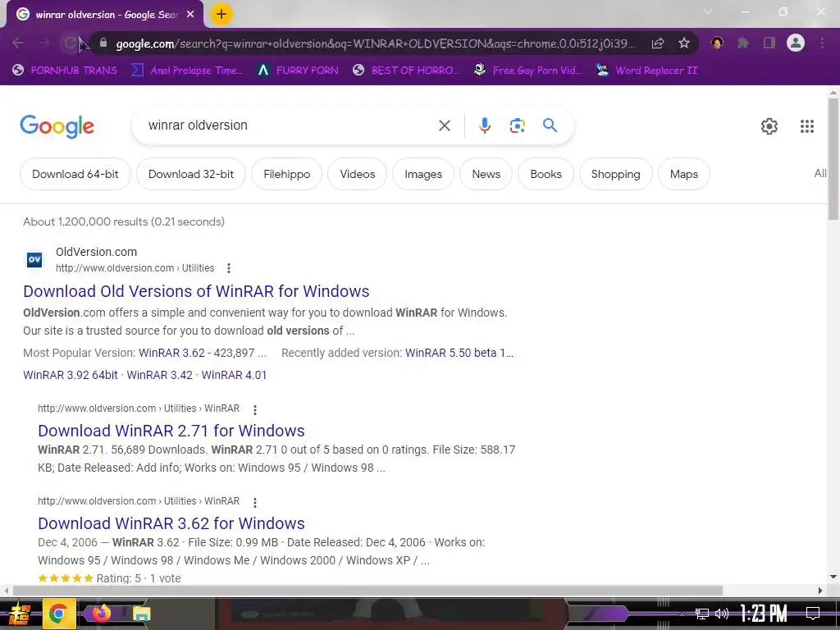Click the scroll-down arrow of vertical scrollbar

click(833, 577)
